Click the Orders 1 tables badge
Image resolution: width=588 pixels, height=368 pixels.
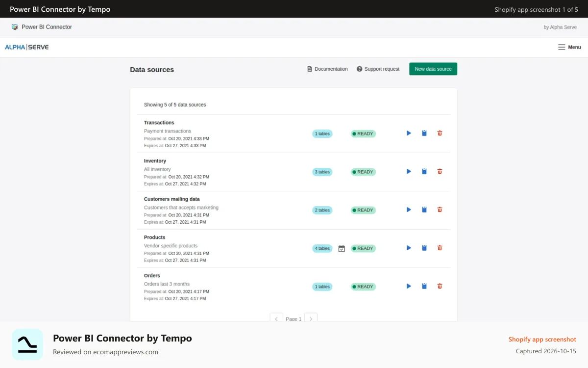click(322, 287)
